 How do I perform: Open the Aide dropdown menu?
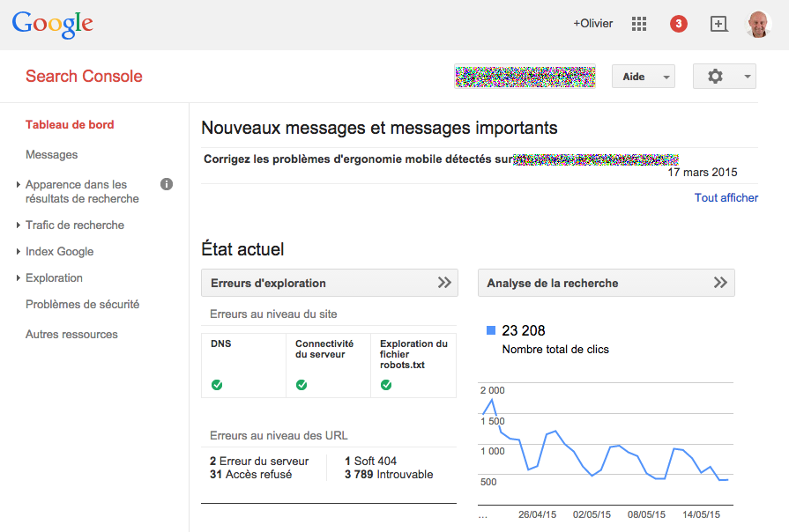tap(643, 77)
